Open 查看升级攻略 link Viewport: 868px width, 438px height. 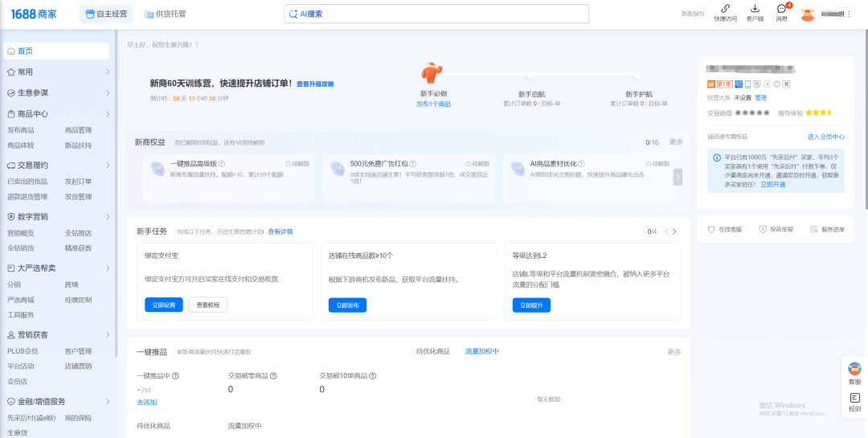tap(315, 84)
